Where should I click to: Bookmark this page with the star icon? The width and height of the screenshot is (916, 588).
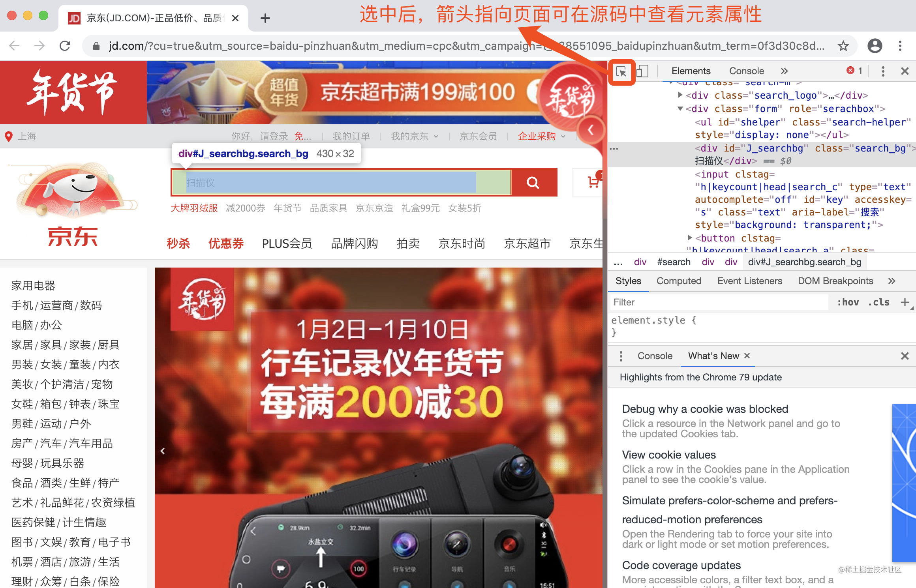[843, 46]
